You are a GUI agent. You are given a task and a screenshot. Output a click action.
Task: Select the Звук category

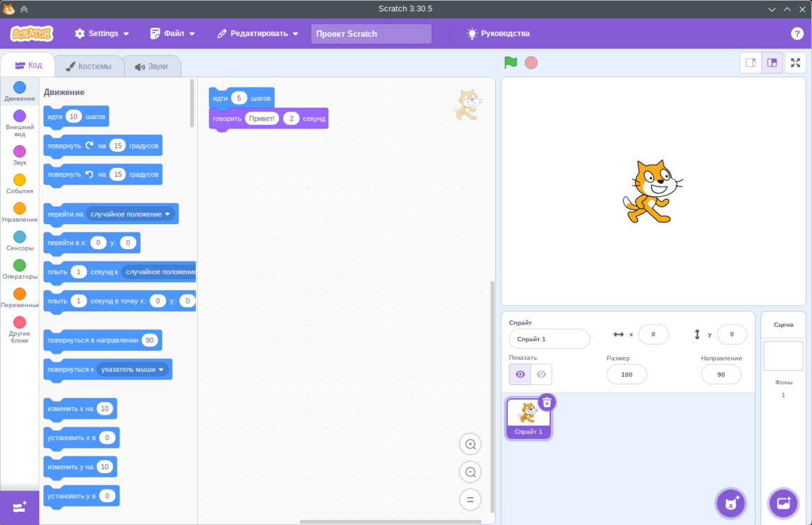point(19,155)
